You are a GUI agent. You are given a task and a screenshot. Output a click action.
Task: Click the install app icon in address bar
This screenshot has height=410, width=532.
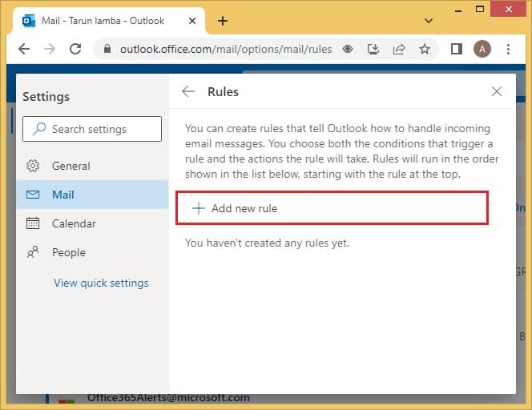tap(373, 49)
